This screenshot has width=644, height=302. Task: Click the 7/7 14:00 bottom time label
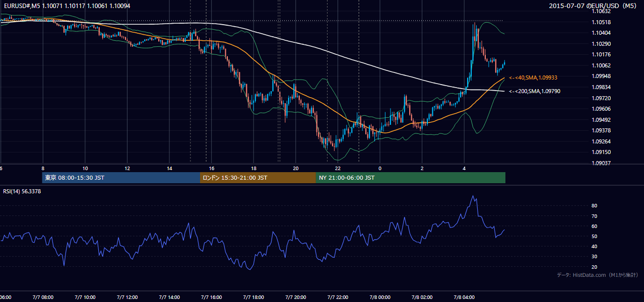(169, 297)
